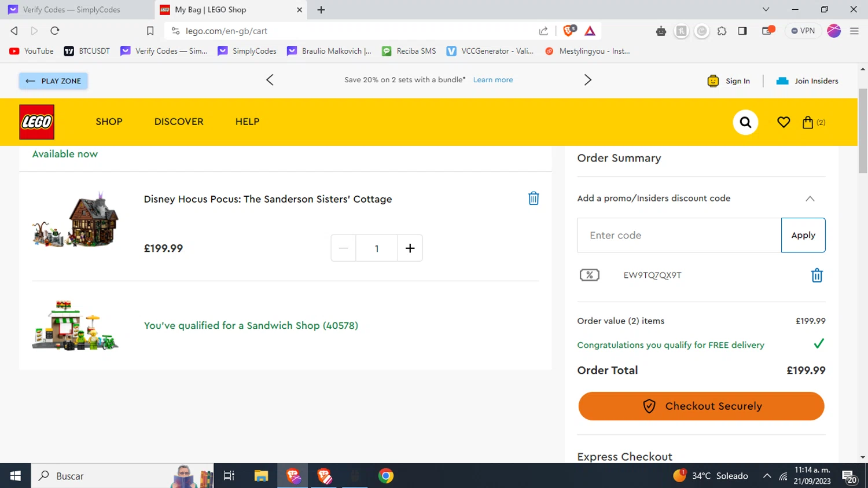Decrease quantity with minus button
Viewport: 868px width, 488px height.
tap(343, 248)
